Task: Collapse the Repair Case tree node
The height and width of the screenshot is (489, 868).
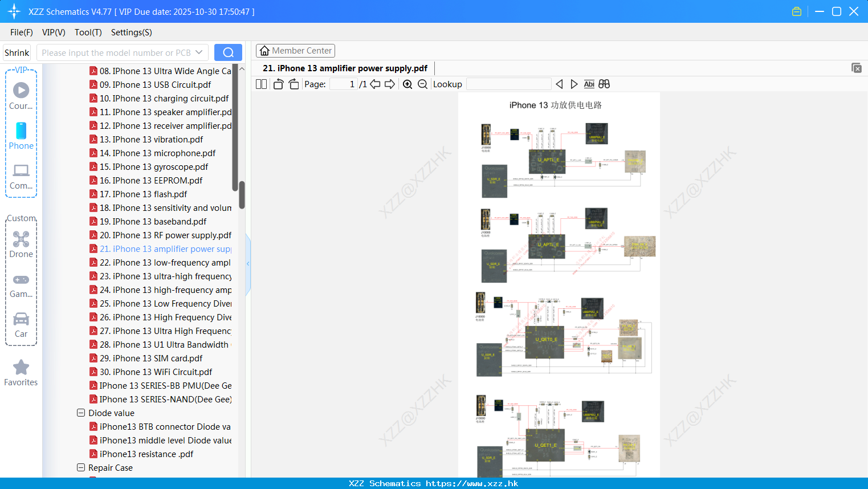Action: tap(80, 467)
